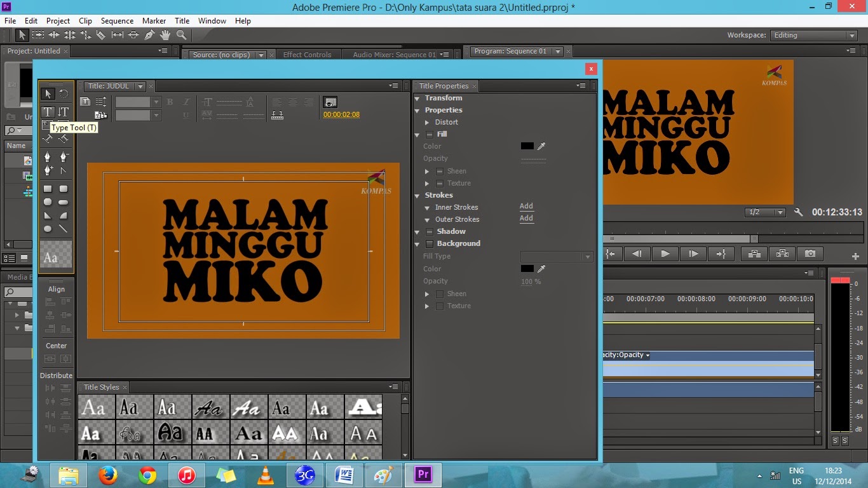Enable the Shadow checkbox
868x488 pixels.
[x=430, y=232]
